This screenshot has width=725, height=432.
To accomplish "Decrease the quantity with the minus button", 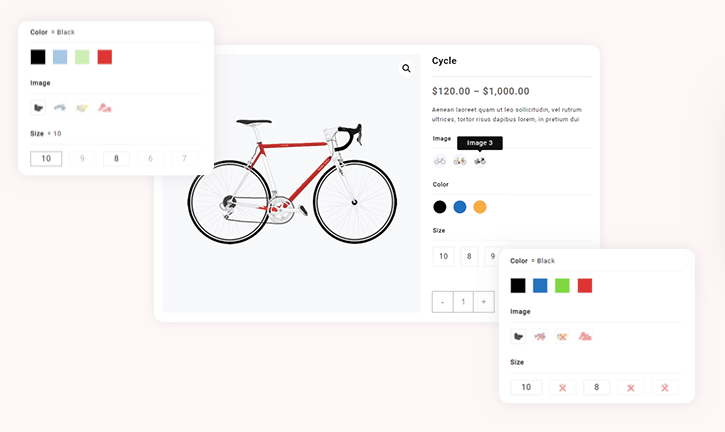I will click(x=442, y=301).
